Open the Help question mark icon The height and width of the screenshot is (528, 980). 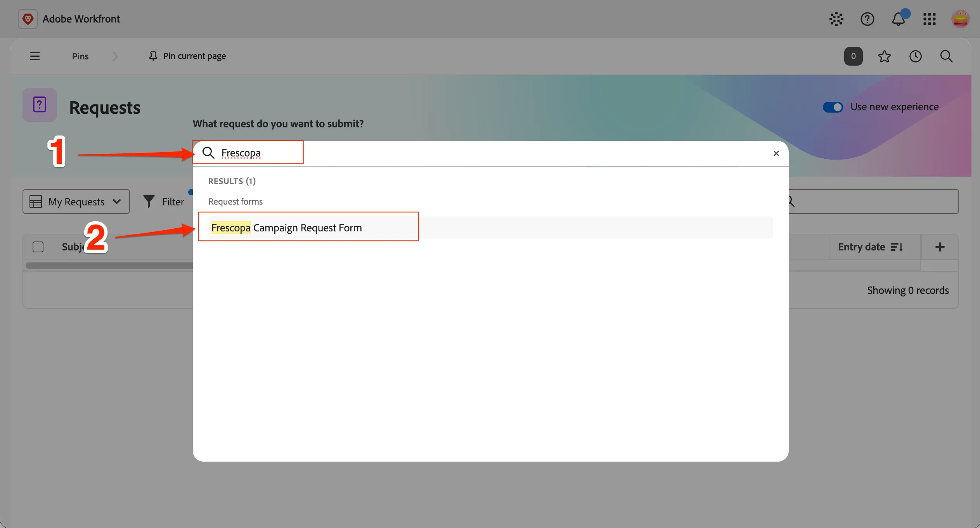[867, 19]
